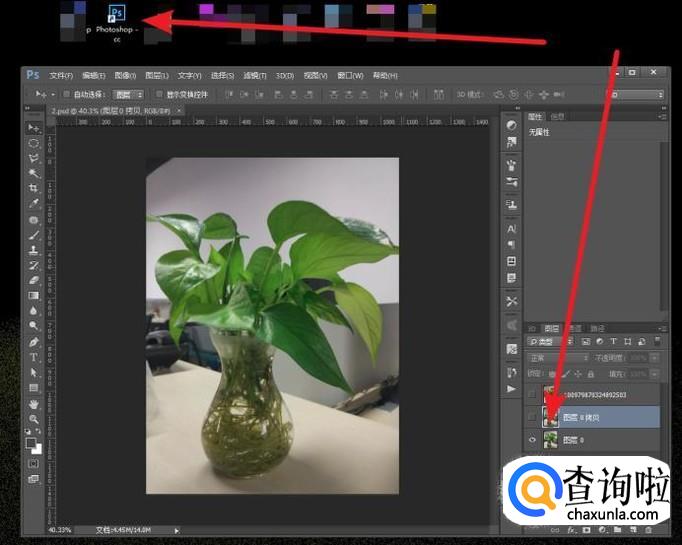This screenshot has height=545, width=682.
Task: Open the 文件 menu
Action: (61, 75)
